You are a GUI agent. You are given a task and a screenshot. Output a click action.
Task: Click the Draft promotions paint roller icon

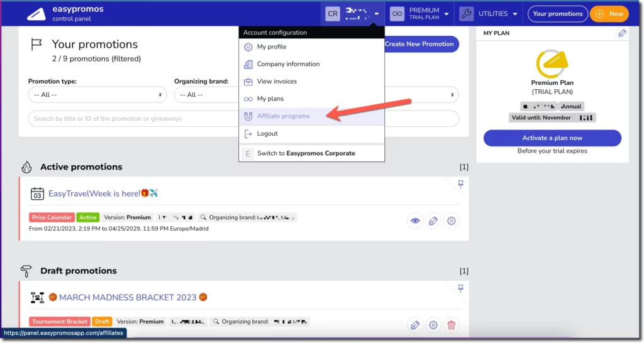pos(26,271)
